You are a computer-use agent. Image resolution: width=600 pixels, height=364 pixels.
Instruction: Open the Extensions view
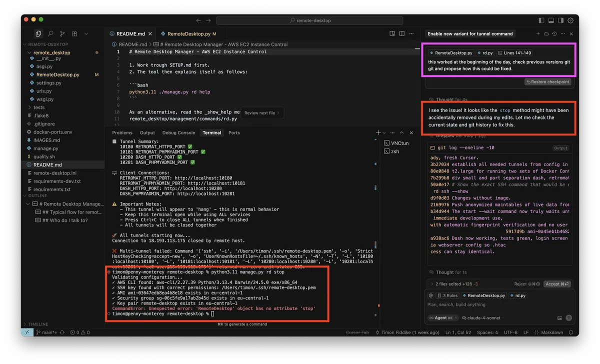coord(74,33)
